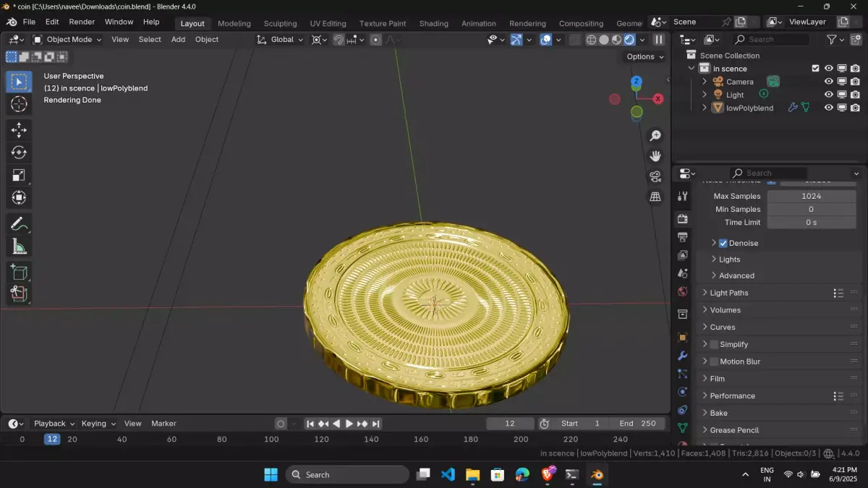Viewport: 868px width, 488px height.
Task: Toggle the Denoise checkbox
Action: pyautogui.click(x=723, y=243)
